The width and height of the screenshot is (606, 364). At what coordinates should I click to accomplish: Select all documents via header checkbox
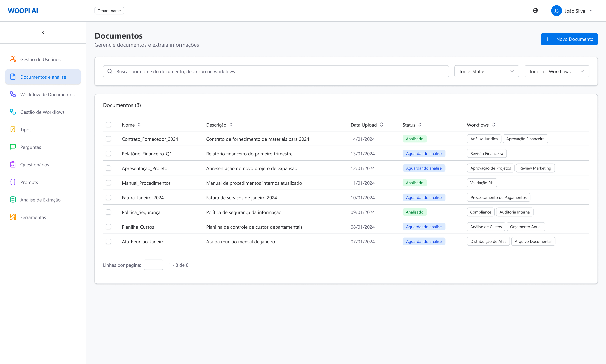pos(108,125)
